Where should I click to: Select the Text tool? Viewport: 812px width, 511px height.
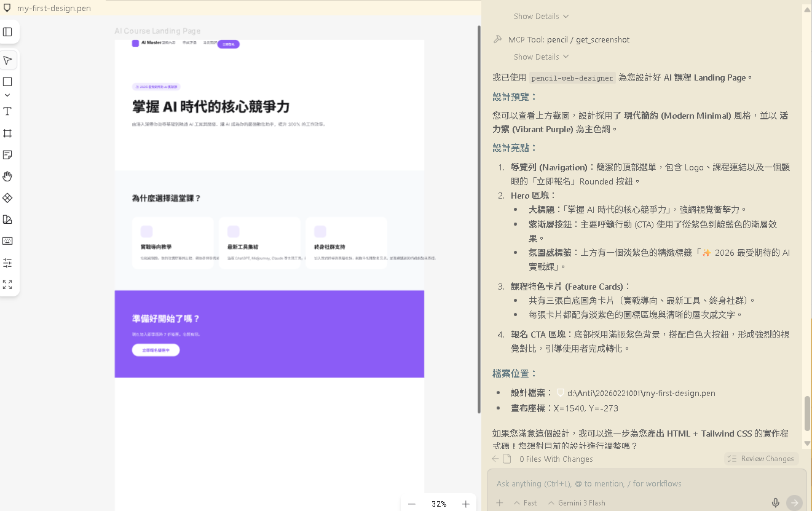(x=8, y=112)
